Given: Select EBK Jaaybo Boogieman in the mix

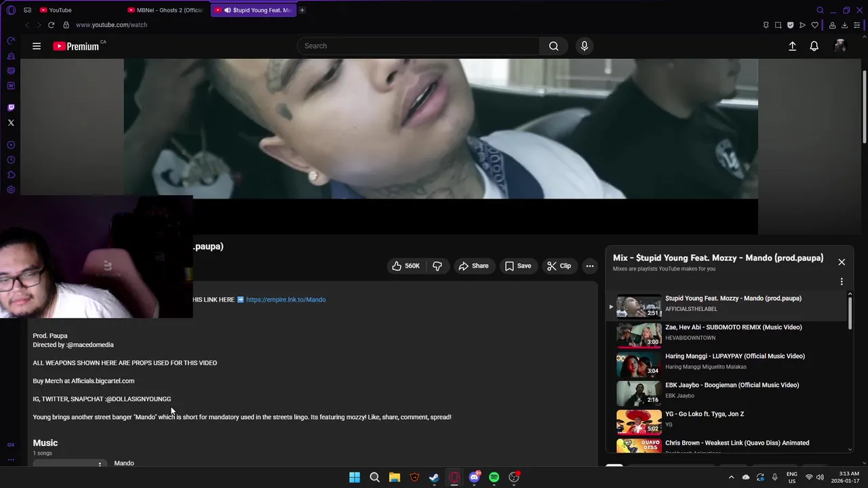Looking at the screenshot, I should [x=726, y=393].
